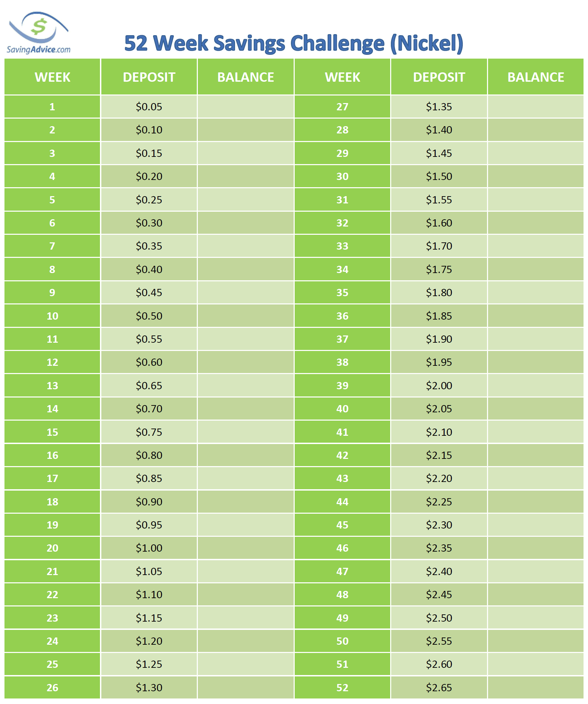Click the balance cell for week 52
The width and height of the screenshot is (588, 704).
pyautogui.click(x=536, y=687)
